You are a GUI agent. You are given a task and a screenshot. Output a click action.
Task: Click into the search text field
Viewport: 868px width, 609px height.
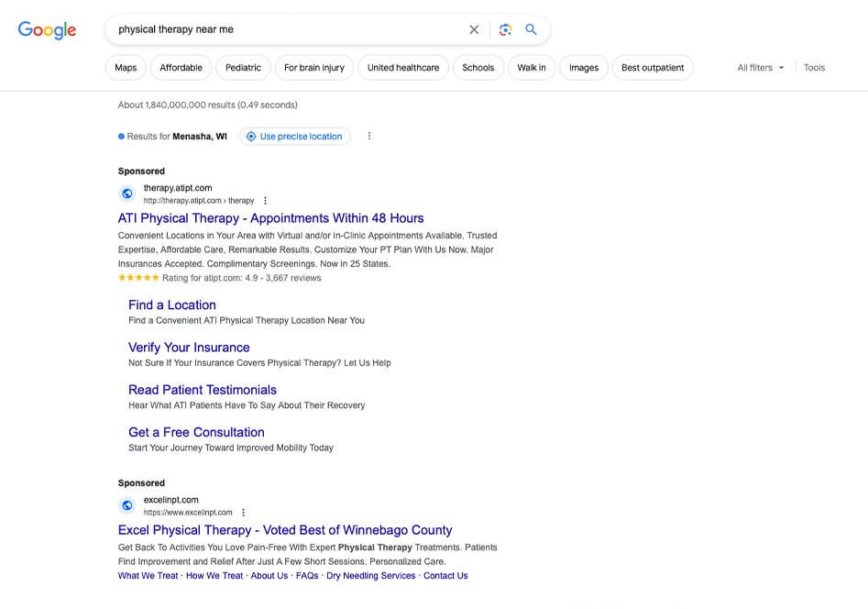point(284,29)
